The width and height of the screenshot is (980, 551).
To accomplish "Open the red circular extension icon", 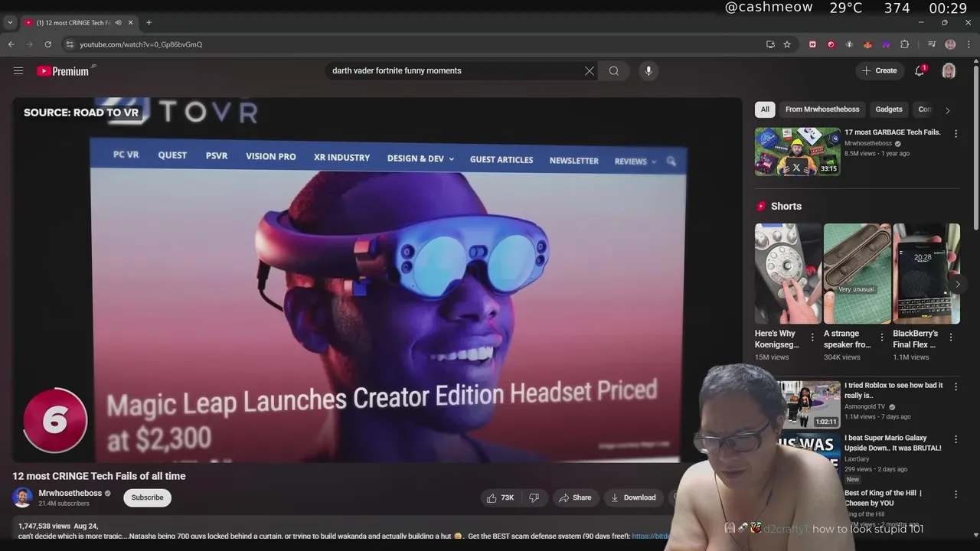I will coord(831,44).
